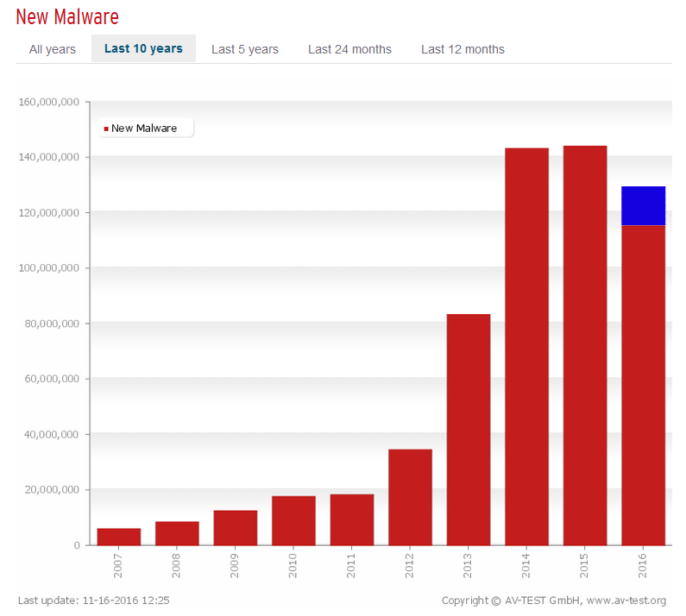Click the red New Malware legend marker

[x=106, y=129]
